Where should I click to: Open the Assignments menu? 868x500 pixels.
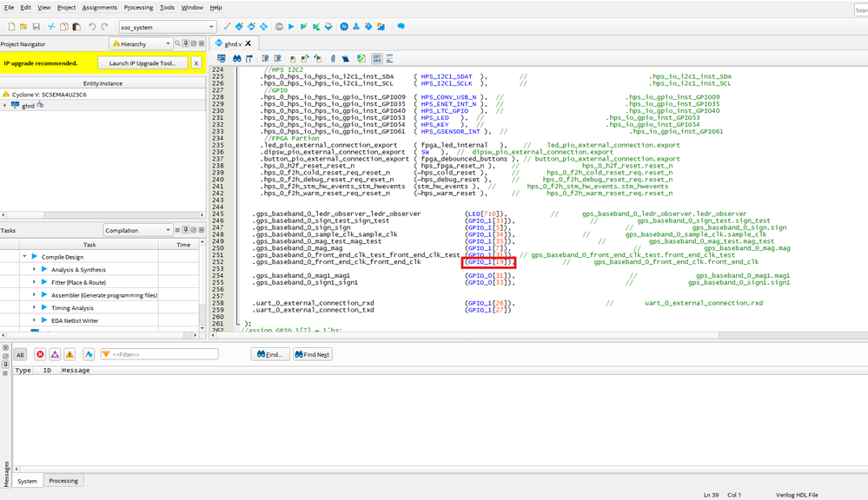(x=99, y=7)
